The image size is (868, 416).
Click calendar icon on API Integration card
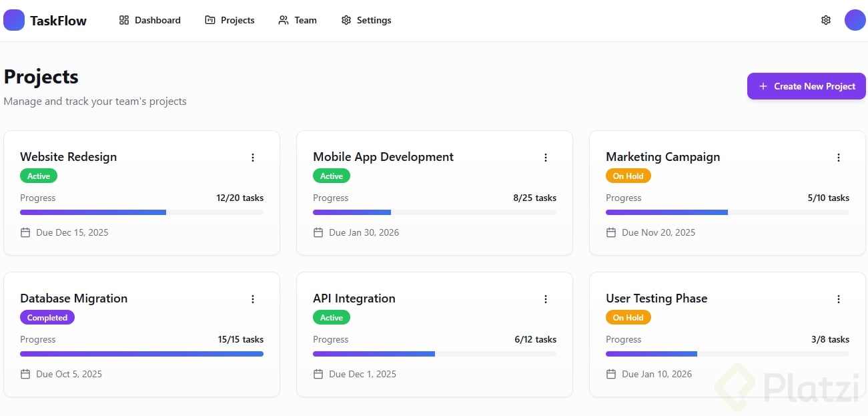point(318,374)
